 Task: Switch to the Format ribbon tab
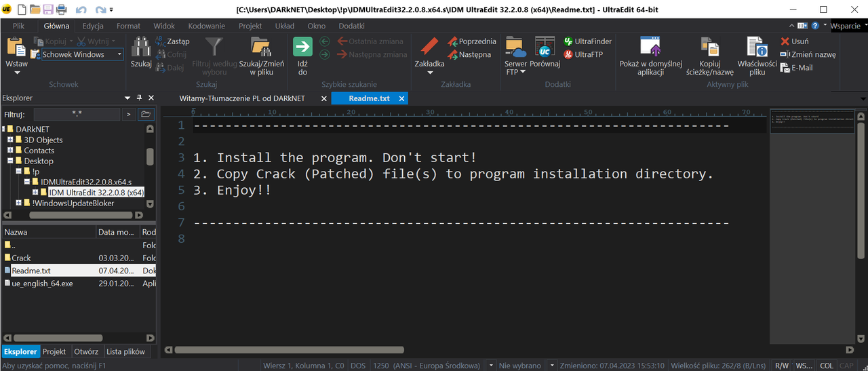point(128,26)
